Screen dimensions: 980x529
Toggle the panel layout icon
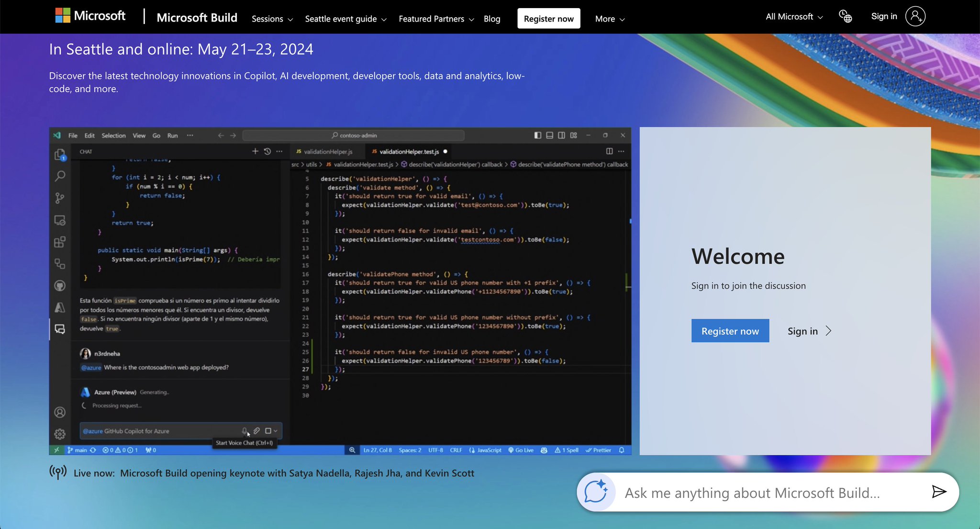tap(550, 135)
